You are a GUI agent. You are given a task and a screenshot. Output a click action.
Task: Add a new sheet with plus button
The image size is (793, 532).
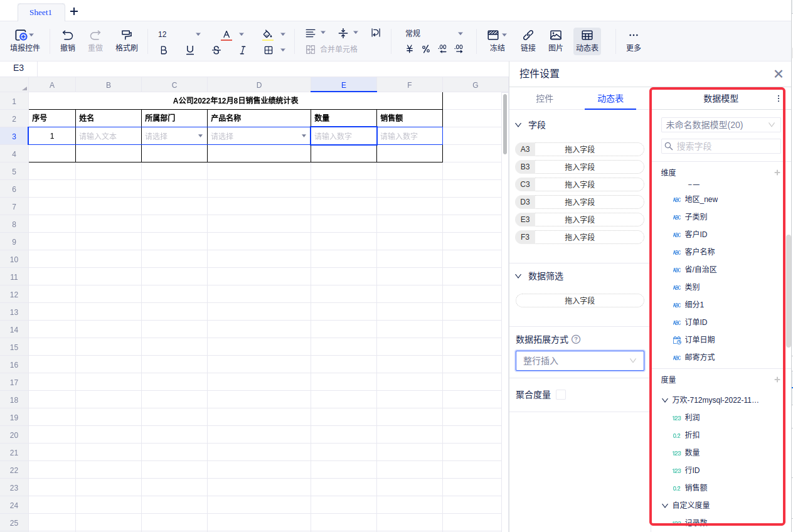click(x=74, y=11)
